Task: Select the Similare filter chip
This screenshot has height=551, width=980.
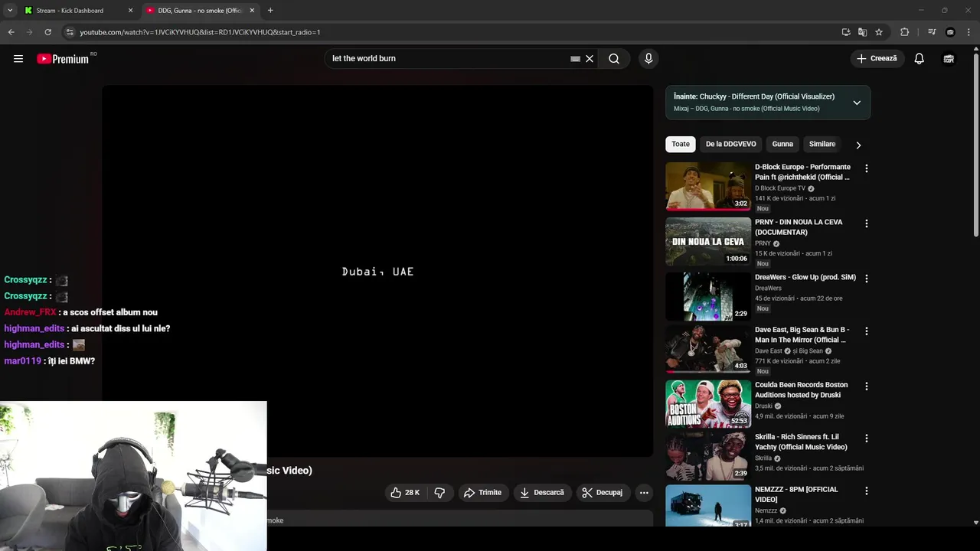Action: (x=822, y=144)
